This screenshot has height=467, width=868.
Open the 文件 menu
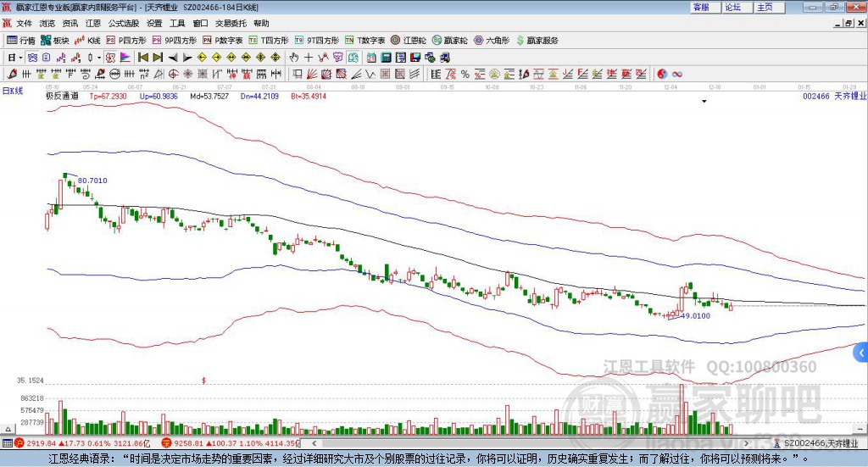pos(24,23)
